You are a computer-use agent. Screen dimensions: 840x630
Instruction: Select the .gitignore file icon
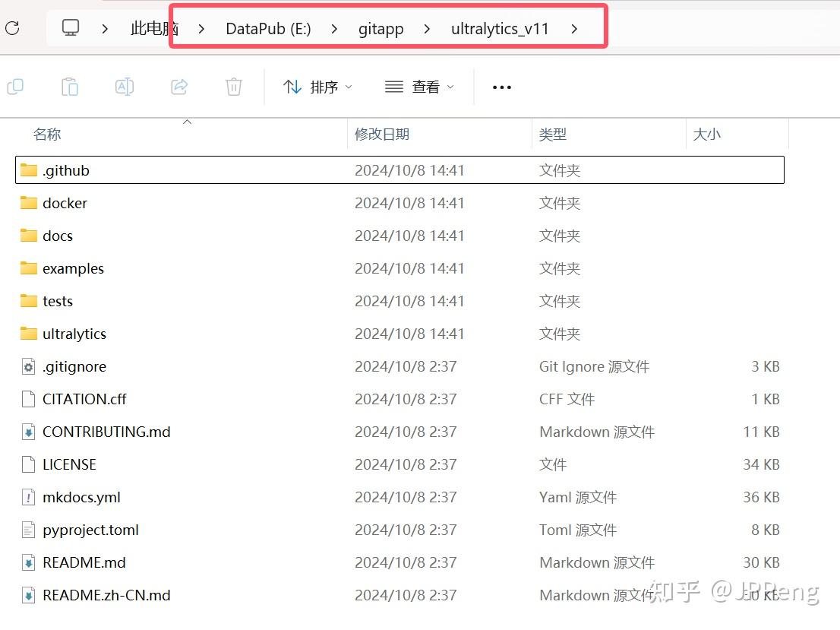point(27,366)
